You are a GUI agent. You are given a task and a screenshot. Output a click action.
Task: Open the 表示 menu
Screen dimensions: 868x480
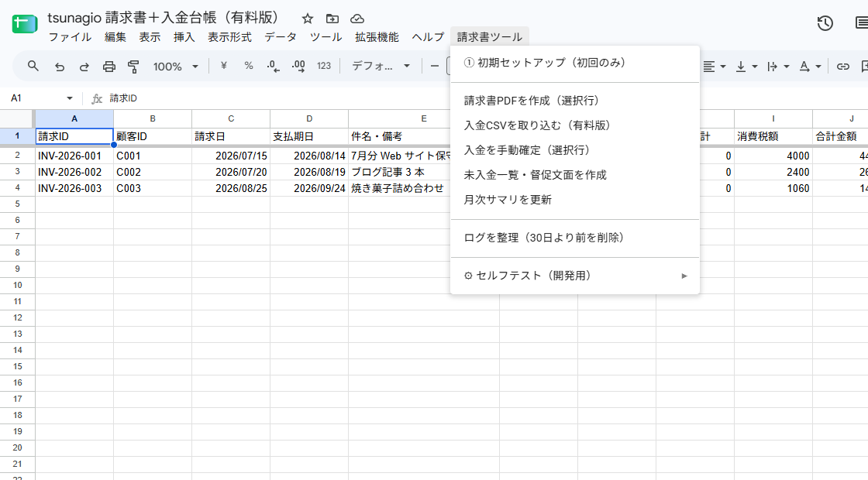point(150,37)
